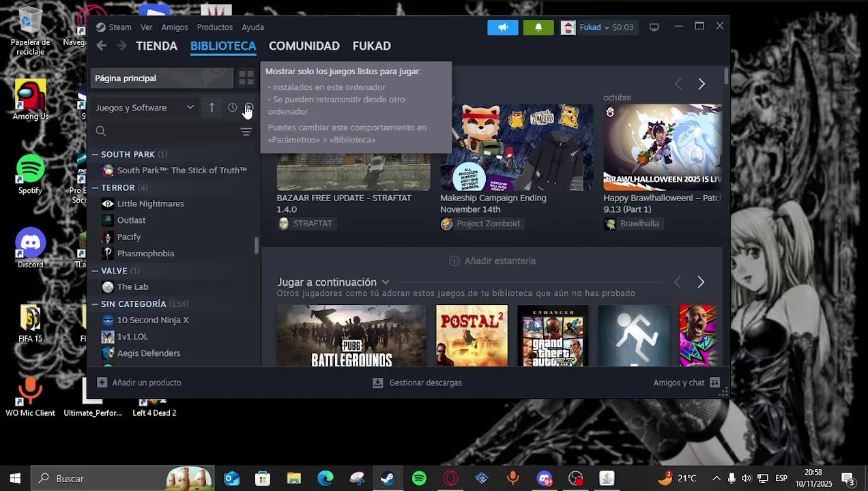Sort library by recent activity clock icon
Screen dimensions: 868x491
click(233, 108)
